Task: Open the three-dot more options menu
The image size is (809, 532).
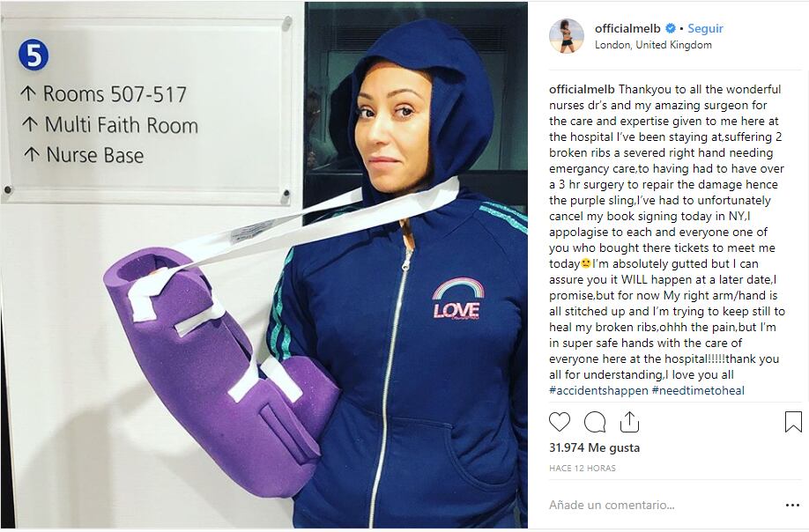Action: tap(792, 506)
